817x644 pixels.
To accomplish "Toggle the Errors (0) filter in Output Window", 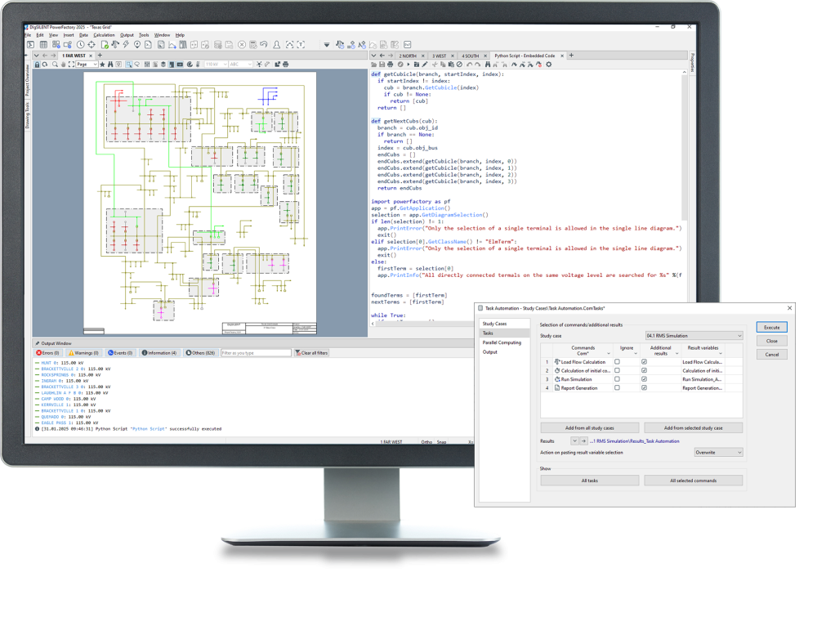I will point(47,353).
